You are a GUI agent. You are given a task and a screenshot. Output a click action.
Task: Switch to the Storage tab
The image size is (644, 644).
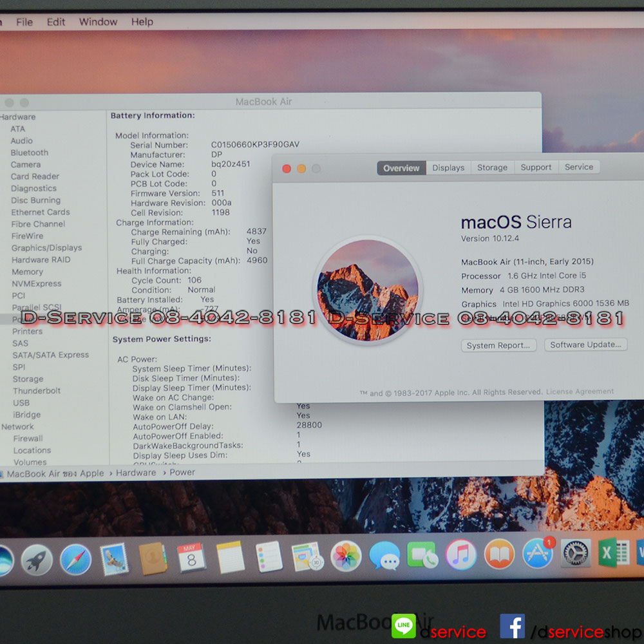(x=492, y=167)
